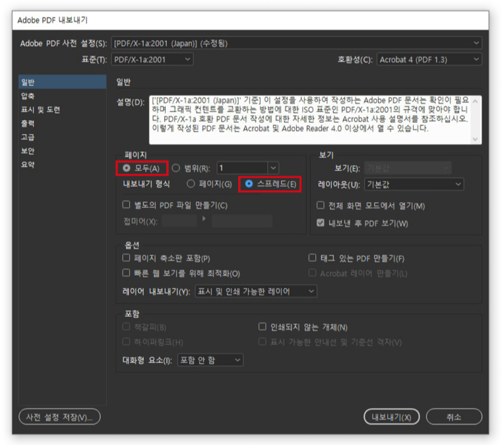Open the 레이아웃 기본값 dropdown
504x445 pixels.
pyautogui.click(x=414, y=184)
